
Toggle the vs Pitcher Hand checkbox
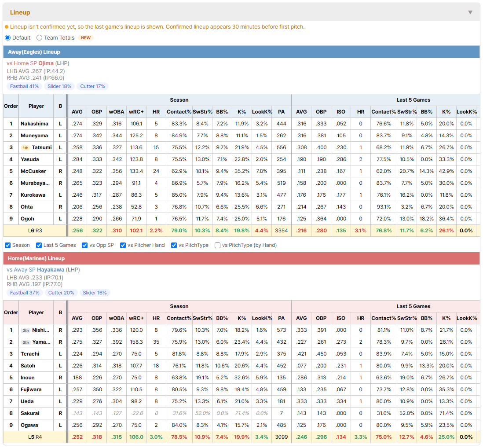click(123, 245)
